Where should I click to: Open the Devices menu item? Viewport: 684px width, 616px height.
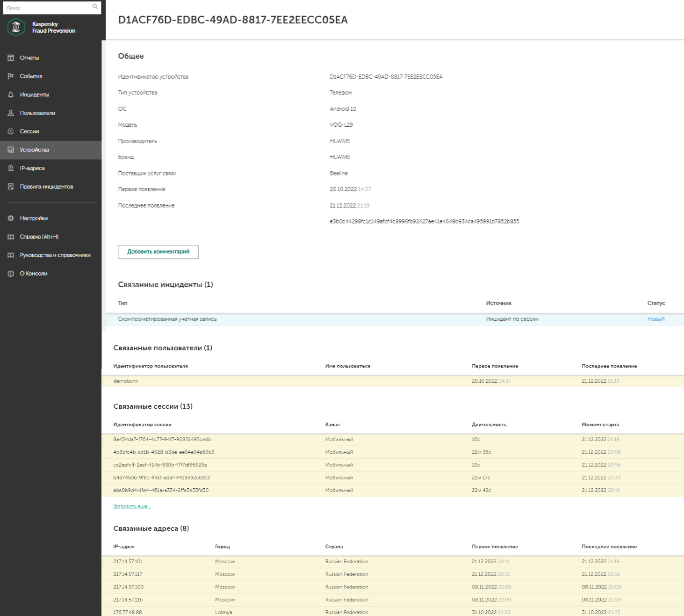point(34,150)
